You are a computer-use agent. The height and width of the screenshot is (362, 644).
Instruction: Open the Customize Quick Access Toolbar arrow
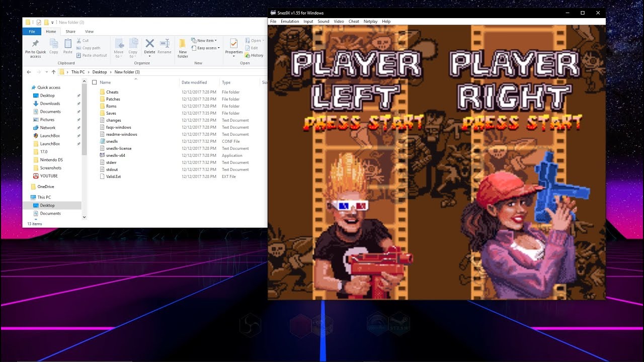click(x=52, y=22)
